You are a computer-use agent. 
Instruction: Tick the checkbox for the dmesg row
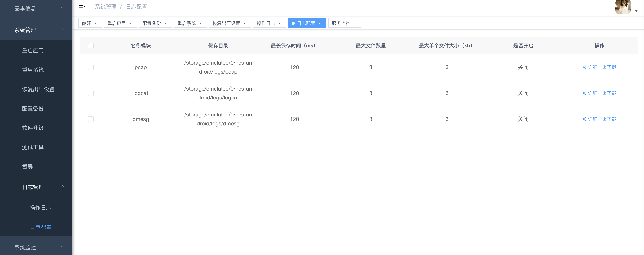[91, 119]
